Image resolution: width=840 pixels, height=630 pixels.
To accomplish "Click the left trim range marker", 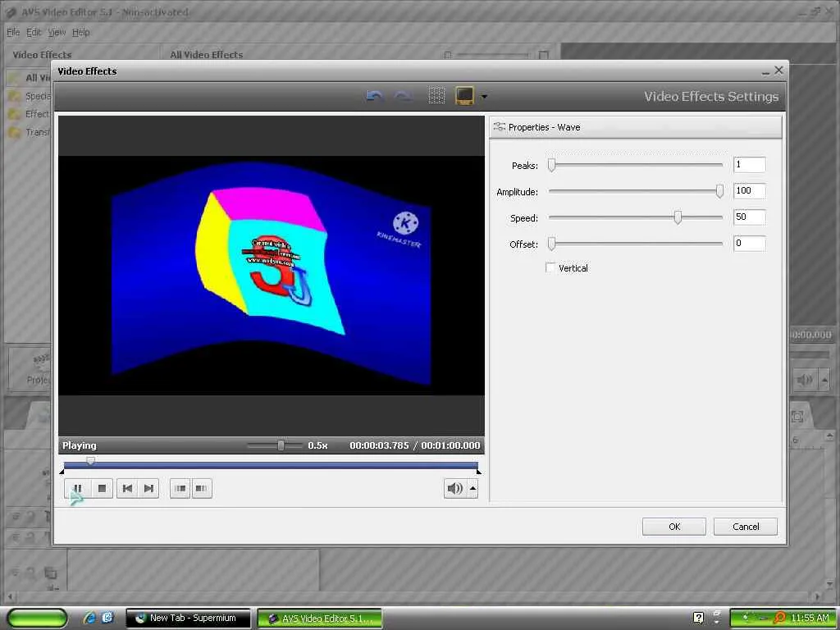I will click(62, 472).
